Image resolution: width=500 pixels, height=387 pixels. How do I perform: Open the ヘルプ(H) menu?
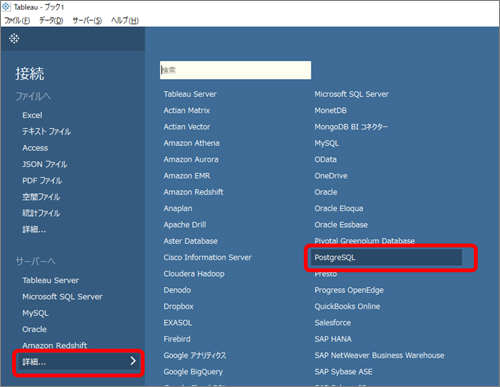[x=125, y=21]
